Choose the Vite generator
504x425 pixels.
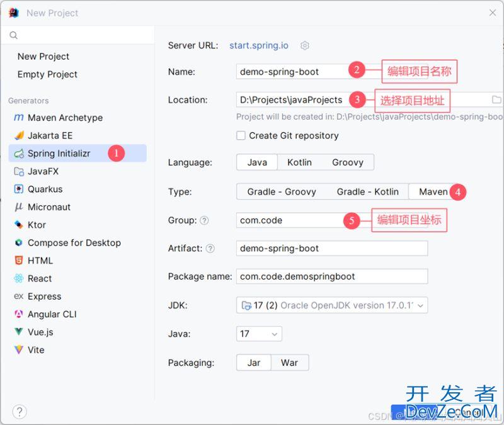pos(77,349)
